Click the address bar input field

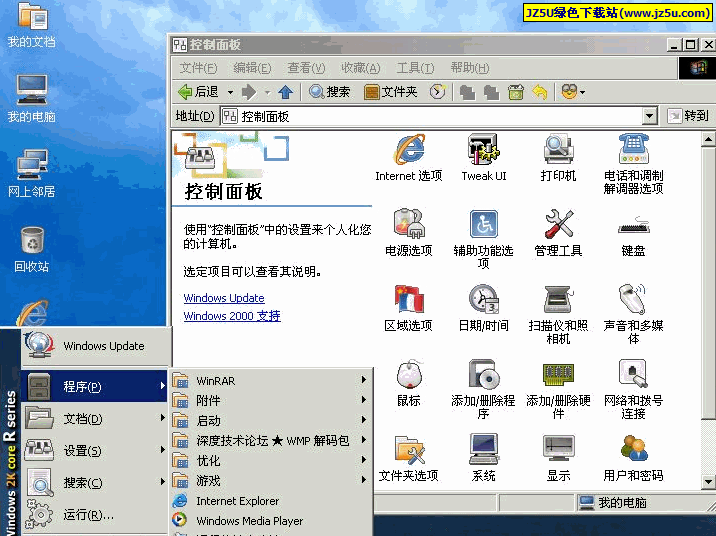coord(432,116)
